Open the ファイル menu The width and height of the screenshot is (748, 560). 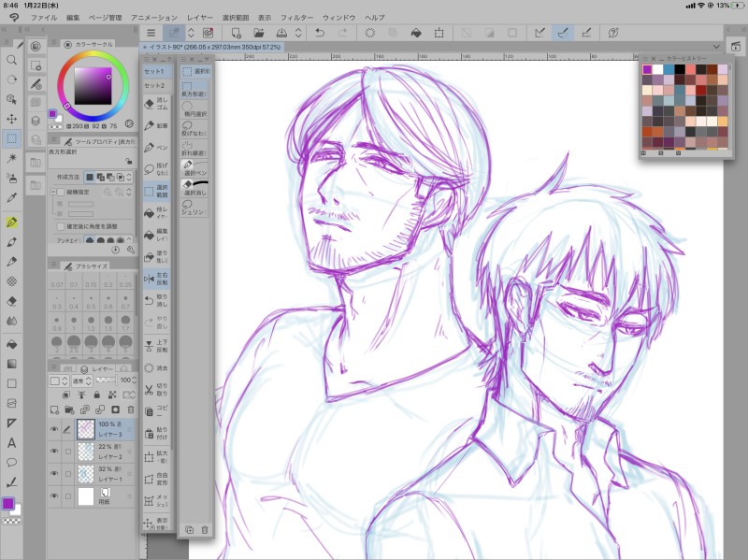pos(43,18)
